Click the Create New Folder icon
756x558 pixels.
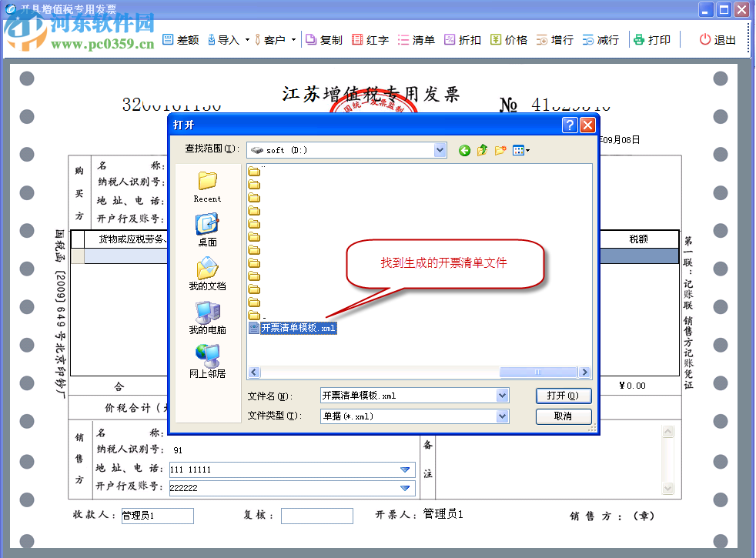500,150
